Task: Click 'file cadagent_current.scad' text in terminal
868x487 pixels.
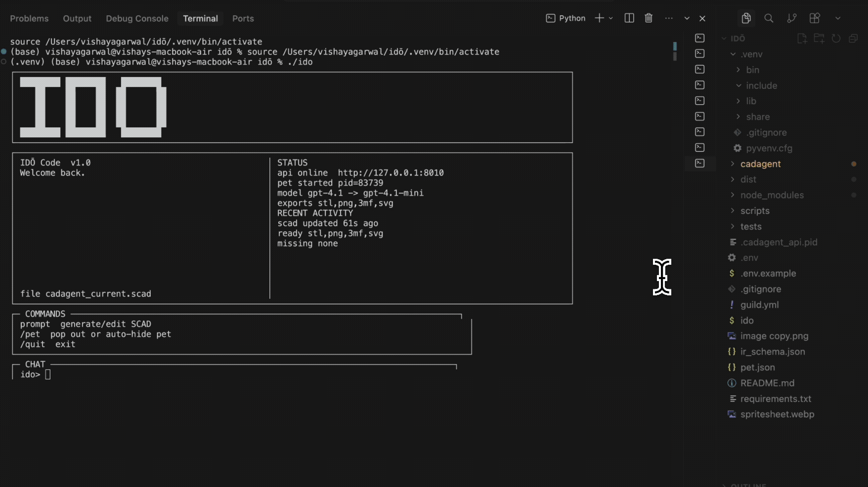Action: [86, 294]
